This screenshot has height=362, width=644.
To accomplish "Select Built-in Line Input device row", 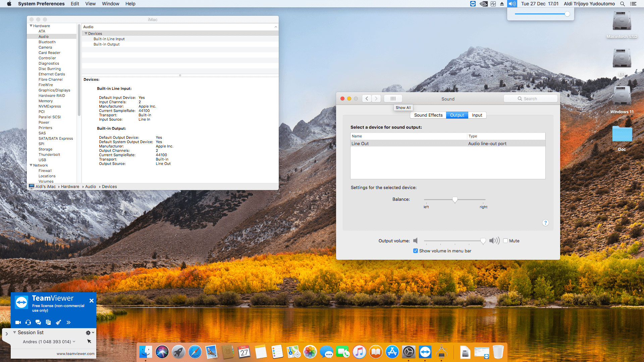I will click(180, 39).
